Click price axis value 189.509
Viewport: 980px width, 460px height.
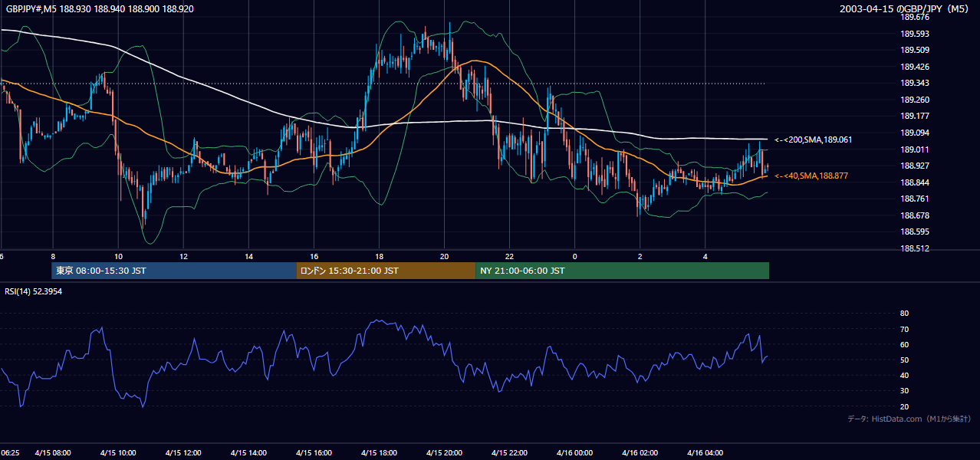pos(915,50)
